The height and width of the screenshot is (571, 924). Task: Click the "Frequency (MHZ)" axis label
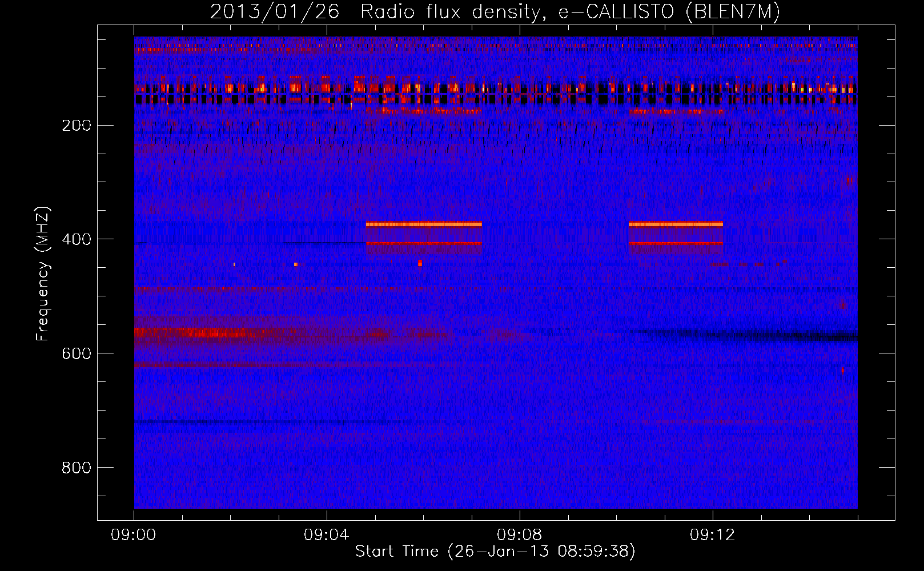coord(43,274)
